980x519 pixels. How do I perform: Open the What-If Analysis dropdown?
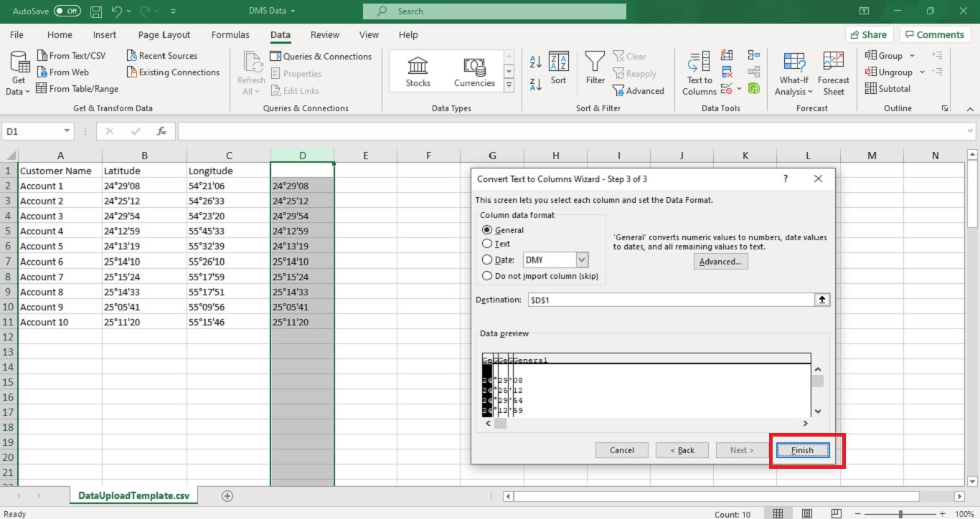(793, 71)
